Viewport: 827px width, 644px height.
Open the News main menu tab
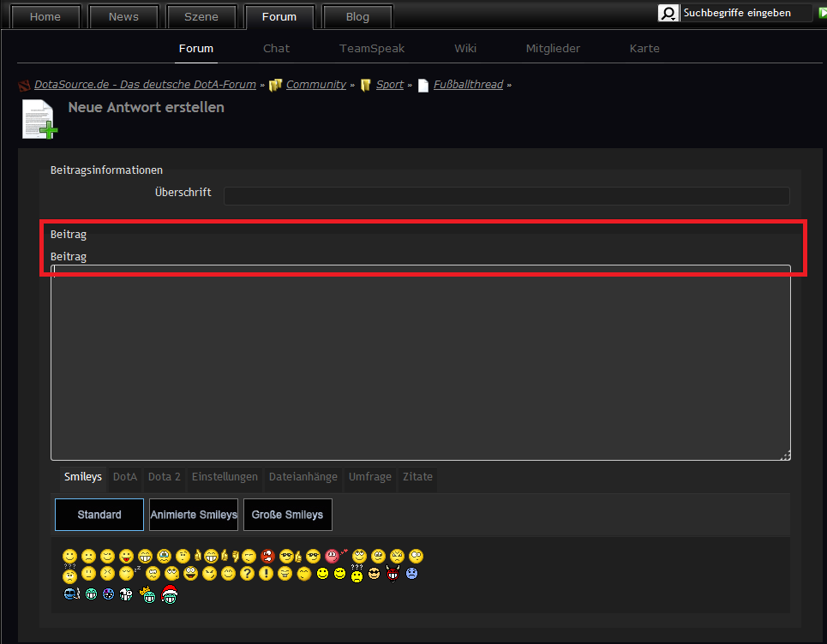pos(123,17)
